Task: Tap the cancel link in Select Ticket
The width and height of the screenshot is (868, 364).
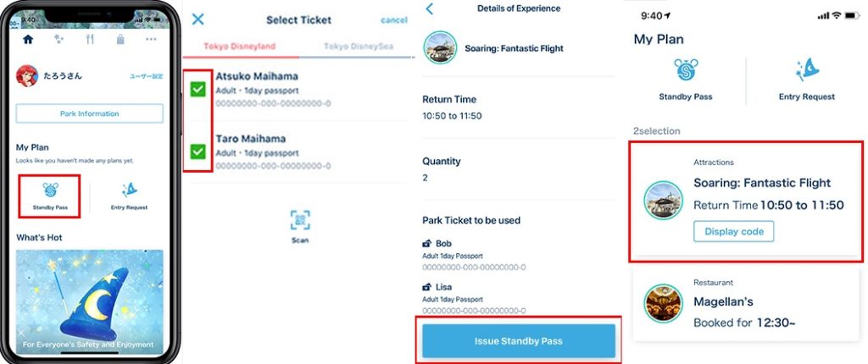Action: (394, 19)
